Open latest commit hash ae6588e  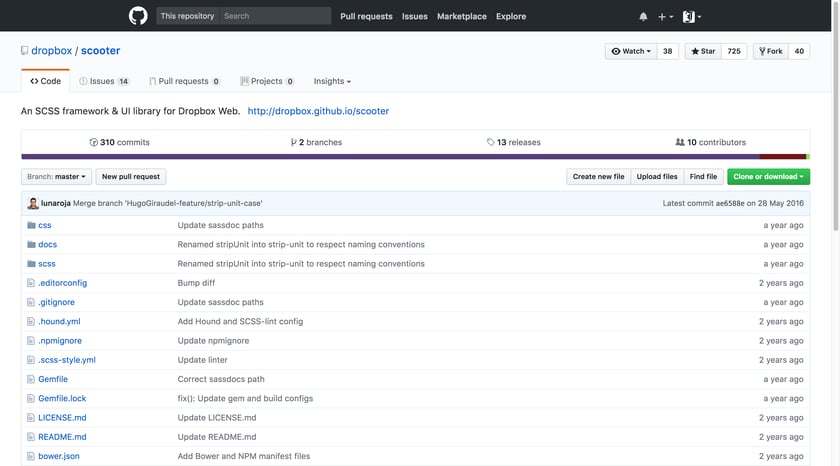730,204
